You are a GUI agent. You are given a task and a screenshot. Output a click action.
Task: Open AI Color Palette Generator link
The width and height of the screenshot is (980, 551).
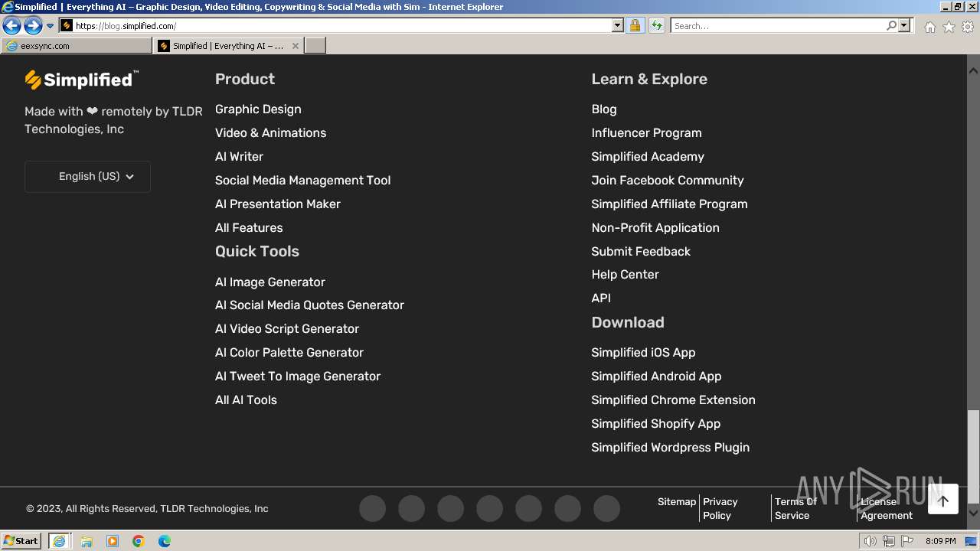(x=289, y=353)
